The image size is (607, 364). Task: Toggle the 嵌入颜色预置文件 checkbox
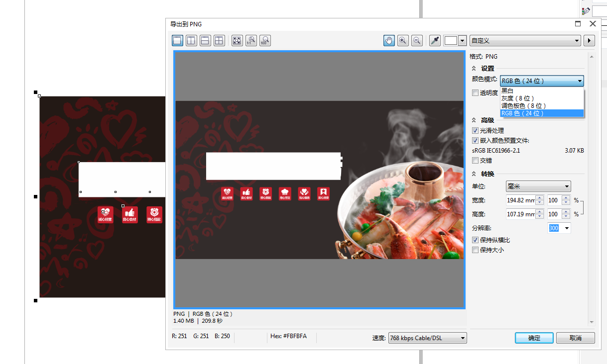(475, 141)
